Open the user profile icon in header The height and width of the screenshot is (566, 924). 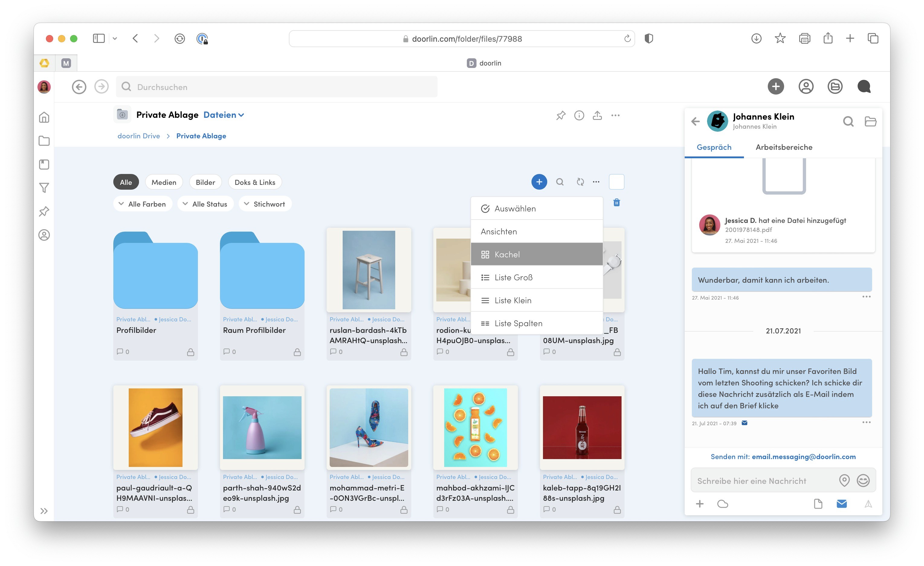pos(806,87)
